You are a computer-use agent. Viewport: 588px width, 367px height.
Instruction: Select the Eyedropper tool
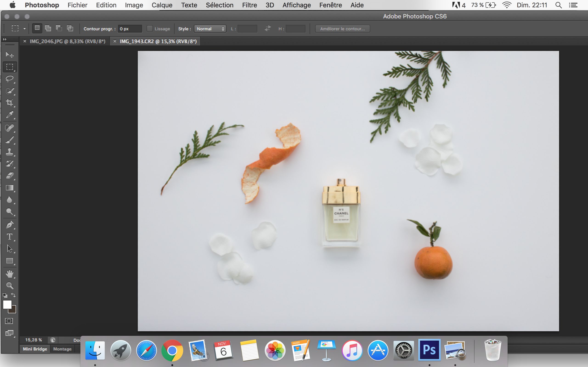pos(10,114)
